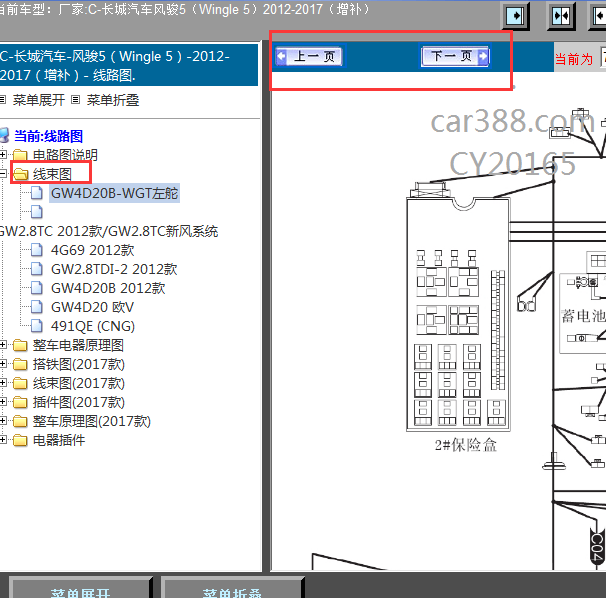Select the 电器插件 tree label

pyautogui.click(x=59, y=440)
